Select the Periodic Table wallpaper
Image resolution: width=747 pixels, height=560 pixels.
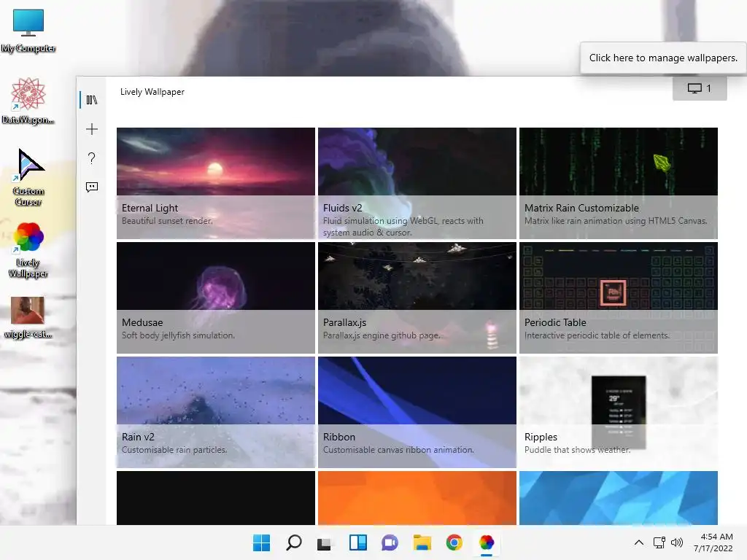coord(619,297)
